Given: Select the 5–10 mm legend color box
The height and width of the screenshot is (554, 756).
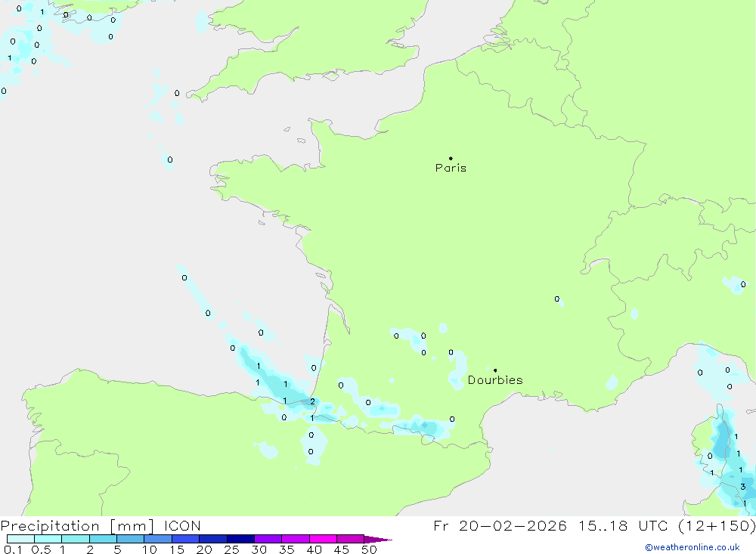Looking at the screenshot, I should click(131, 539).
